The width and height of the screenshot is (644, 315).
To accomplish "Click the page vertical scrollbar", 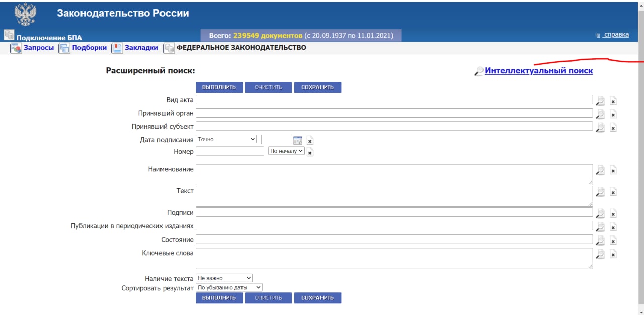I will point(641,157).
